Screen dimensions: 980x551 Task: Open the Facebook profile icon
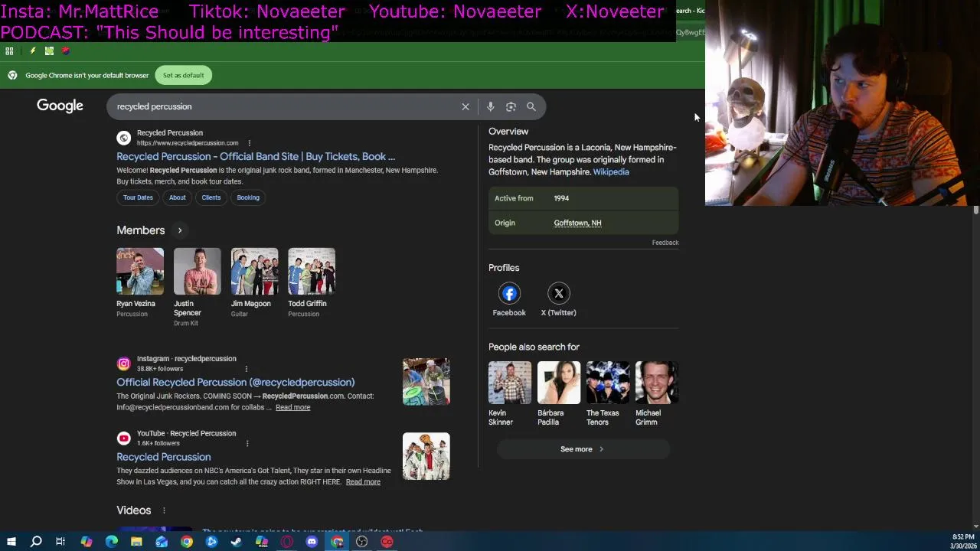(x=509, y=293)
